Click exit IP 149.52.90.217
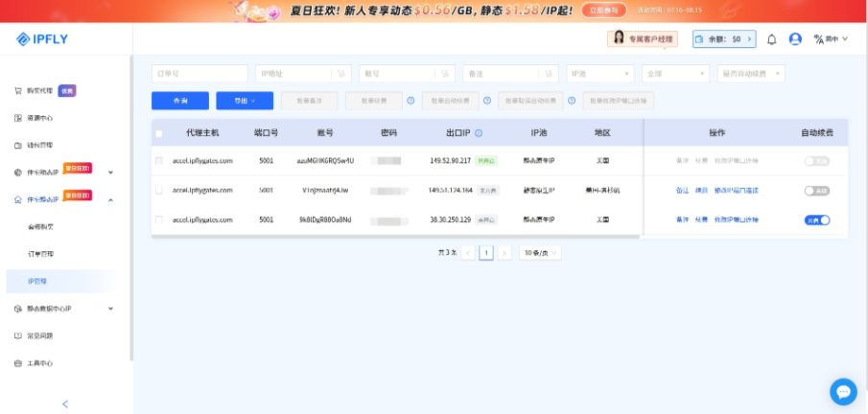 click(450, 160)
